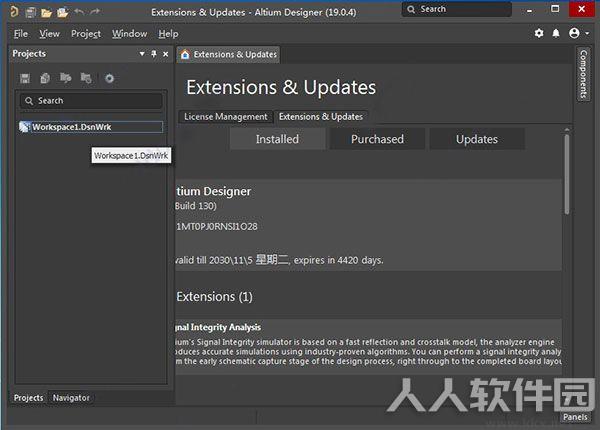Close the Projects panel
Image resolution: width=600 pixels, height=430 pixels.
[166, 54]
